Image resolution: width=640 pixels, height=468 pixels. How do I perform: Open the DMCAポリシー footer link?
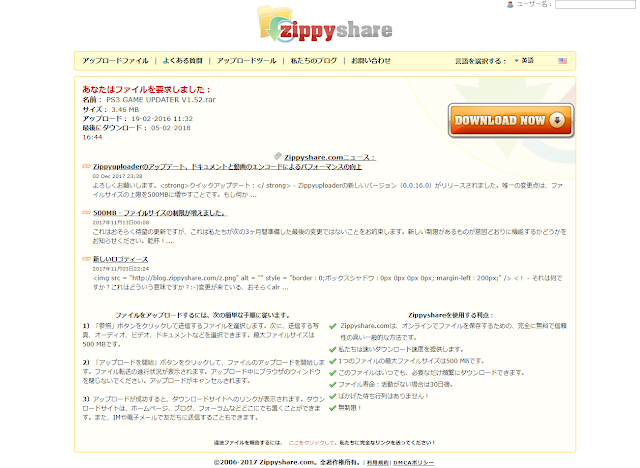point(413,463)
